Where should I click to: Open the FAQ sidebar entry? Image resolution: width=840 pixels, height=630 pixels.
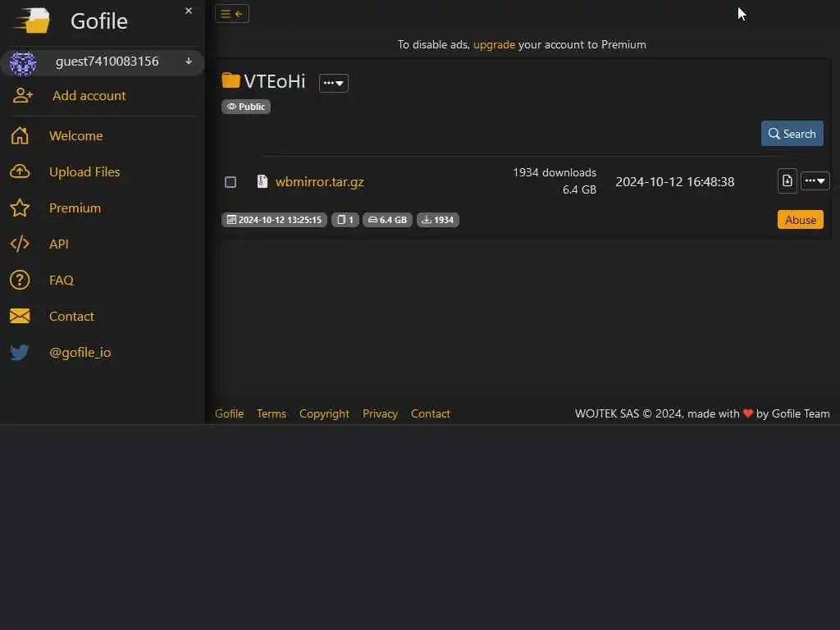(x=61, y=281)
